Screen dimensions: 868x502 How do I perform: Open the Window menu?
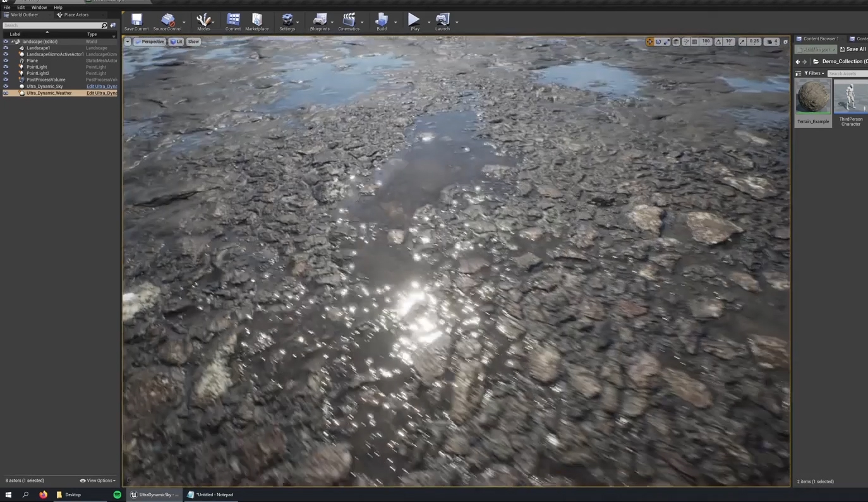pyautogui.click(x=39, y=8)
